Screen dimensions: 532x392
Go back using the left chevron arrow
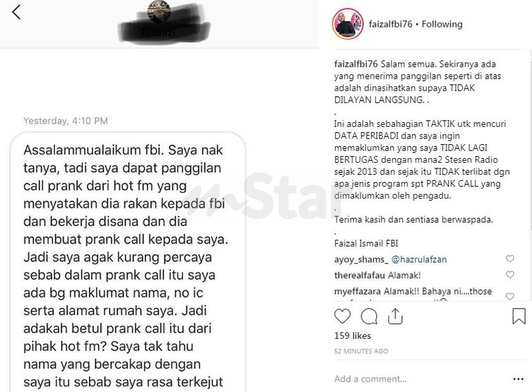16,12
